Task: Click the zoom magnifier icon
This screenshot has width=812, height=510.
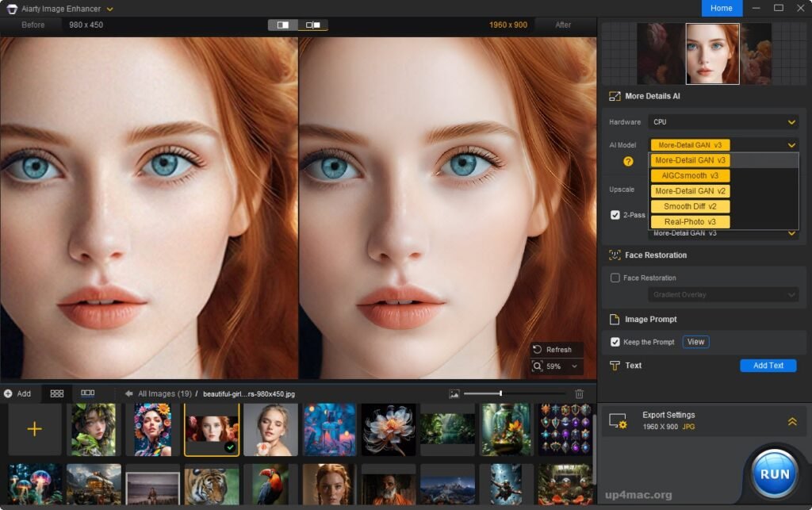Action: coord(538,366)
